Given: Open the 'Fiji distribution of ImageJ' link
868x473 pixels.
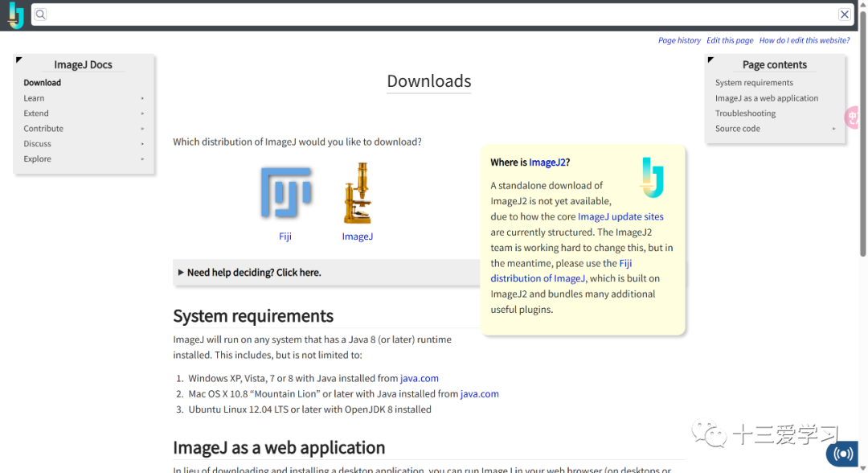Looking at the screenshot, I should [x=561, y=271].
